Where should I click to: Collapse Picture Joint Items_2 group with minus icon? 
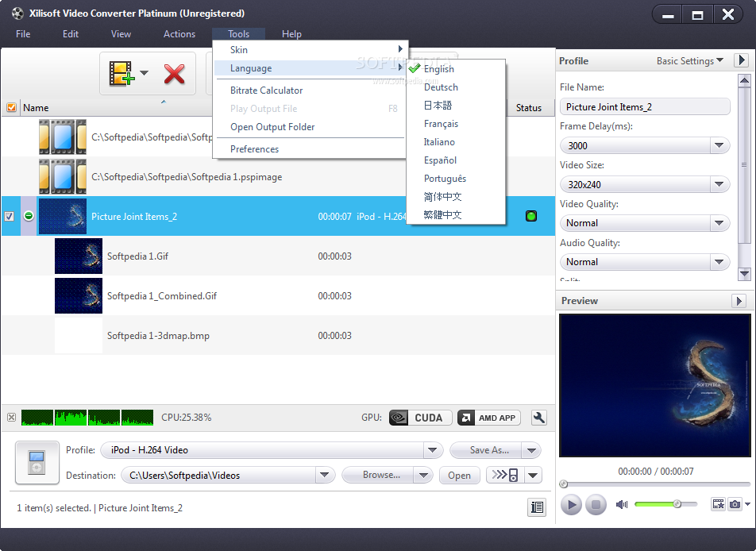(29, 216)
